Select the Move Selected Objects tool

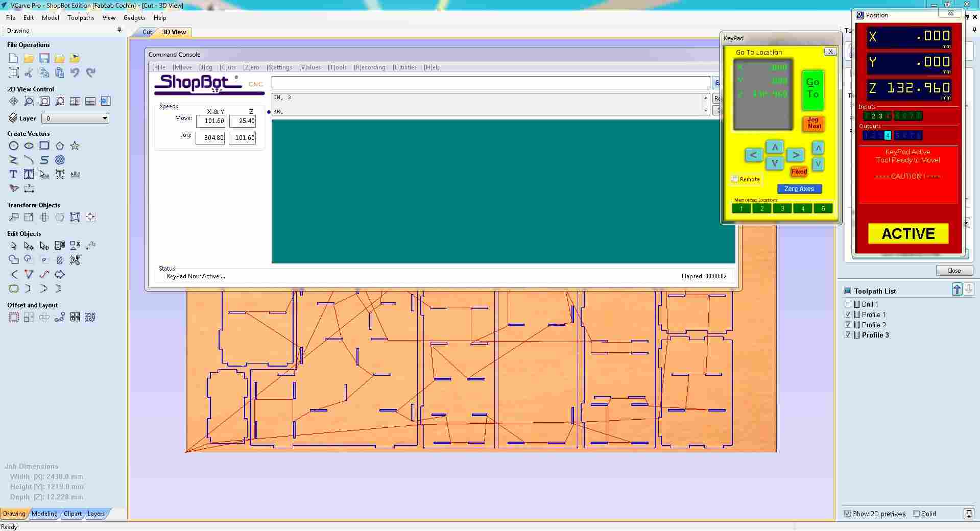point(13,217)
